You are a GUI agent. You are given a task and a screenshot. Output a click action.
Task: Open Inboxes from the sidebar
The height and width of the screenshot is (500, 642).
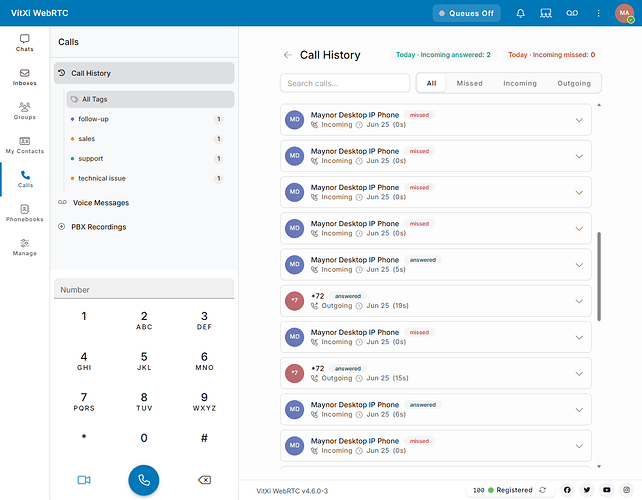pos(25,77)
